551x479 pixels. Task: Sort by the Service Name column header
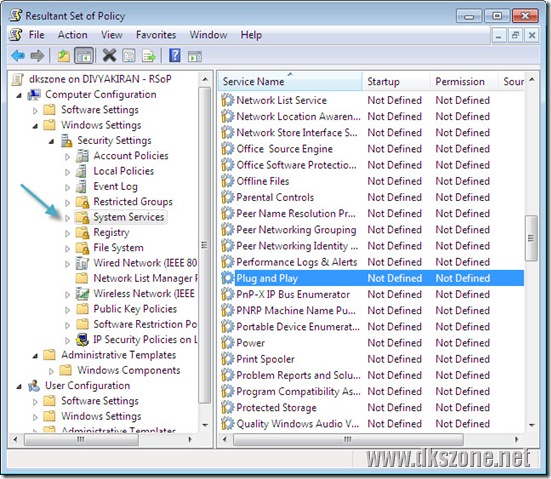point(290,81)
